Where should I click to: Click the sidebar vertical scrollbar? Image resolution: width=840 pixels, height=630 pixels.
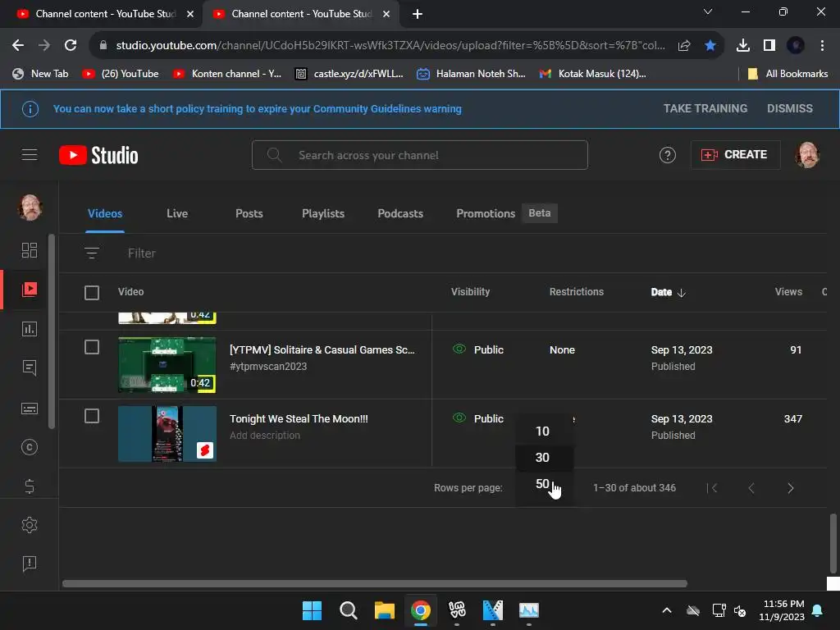click(x=52, y=332)
